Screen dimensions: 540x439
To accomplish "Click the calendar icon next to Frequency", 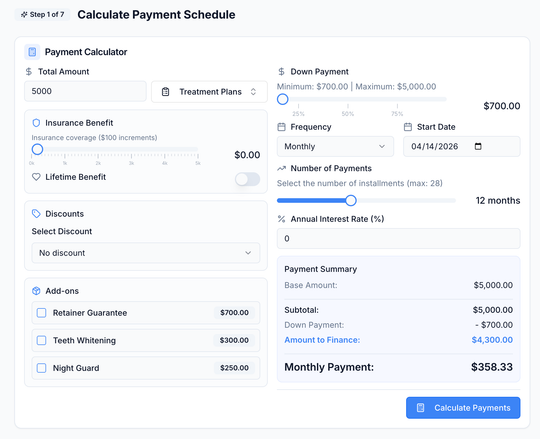I will pyautogui.click(x=281, y=127).
